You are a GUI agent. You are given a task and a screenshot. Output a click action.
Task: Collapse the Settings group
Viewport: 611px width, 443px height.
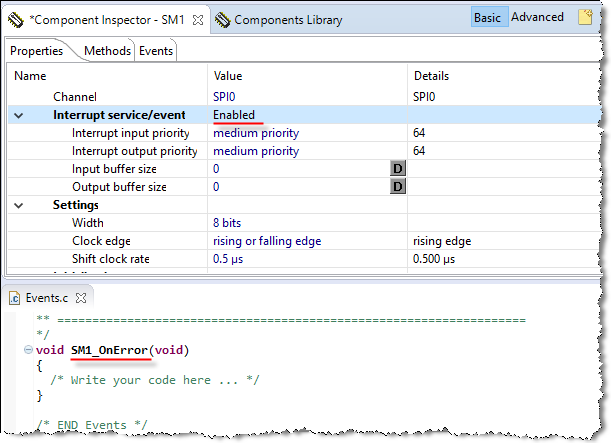19,206
